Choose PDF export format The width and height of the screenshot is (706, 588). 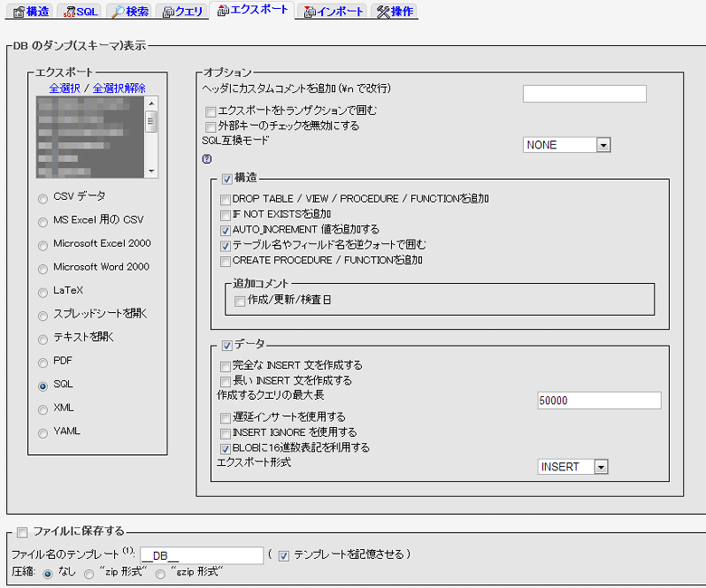coord(43,363)
